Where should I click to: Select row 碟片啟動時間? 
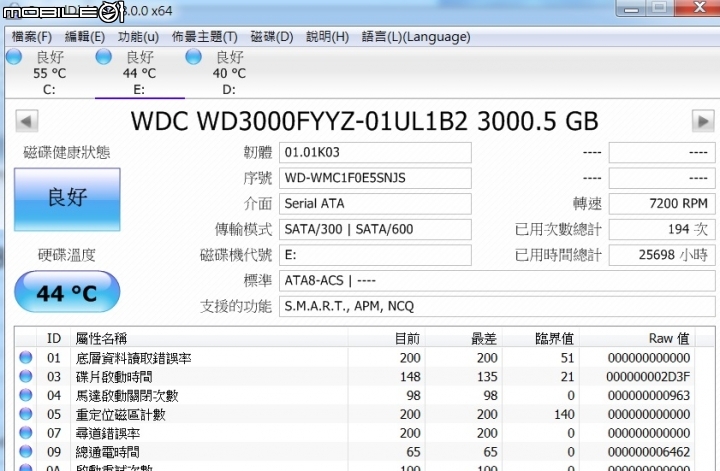click(354, 376)
